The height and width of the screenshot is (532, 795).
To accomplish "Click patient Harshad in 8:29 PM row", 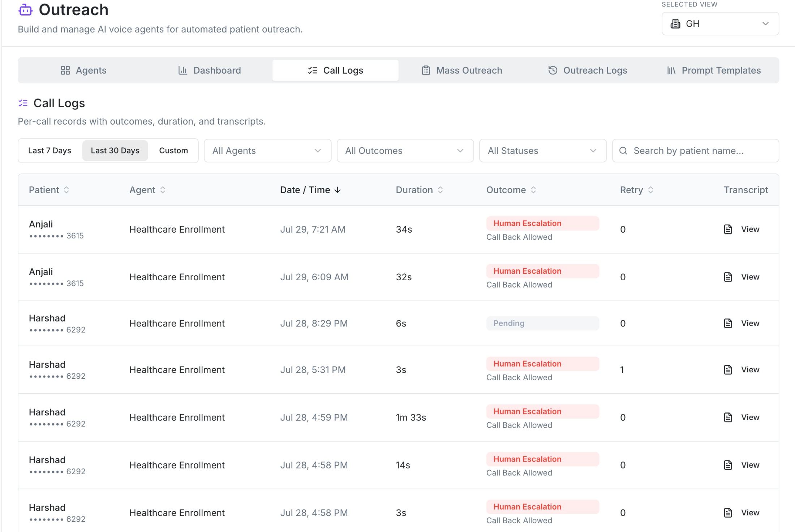I will tap(47, 318).
